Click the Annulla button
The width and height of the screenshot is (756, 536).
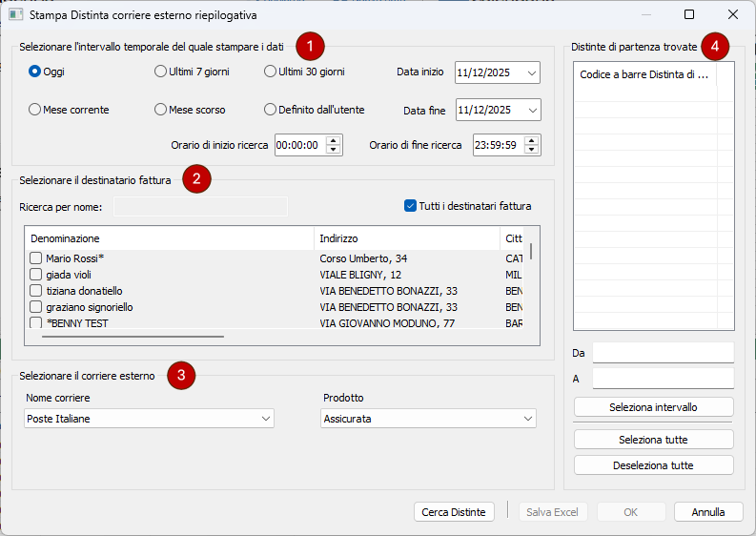coord(707,512)
